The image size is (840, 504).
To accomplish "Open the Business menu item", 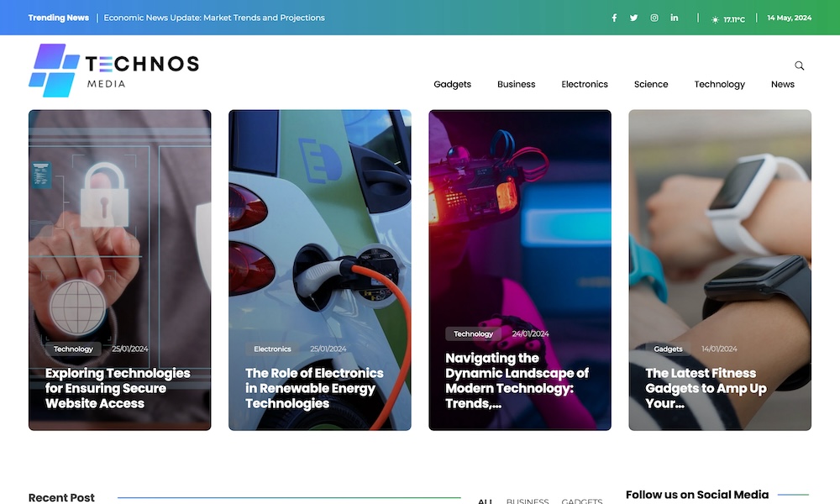I will point(516,84).
